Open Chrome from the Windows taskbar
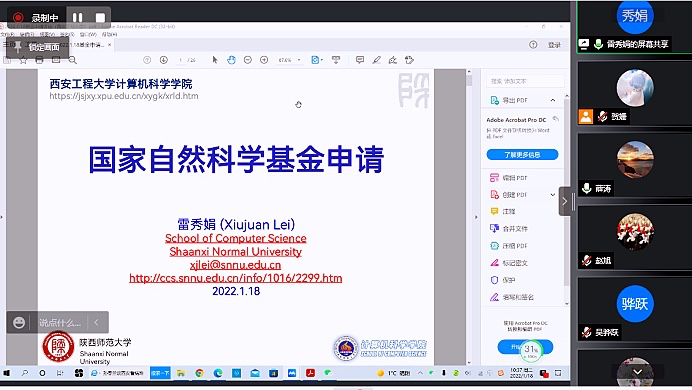Viewport: 692px width, 390px height. tap(199, 373)
